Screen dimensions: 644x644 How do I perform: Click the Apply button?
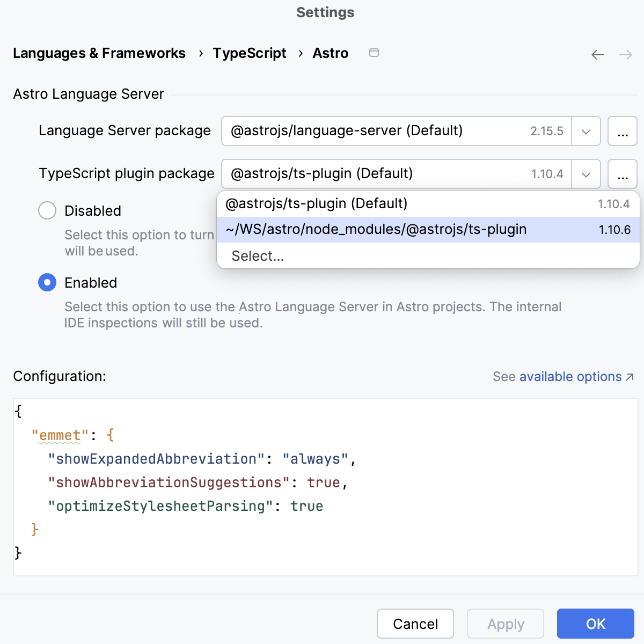click(x=505, y=624)
